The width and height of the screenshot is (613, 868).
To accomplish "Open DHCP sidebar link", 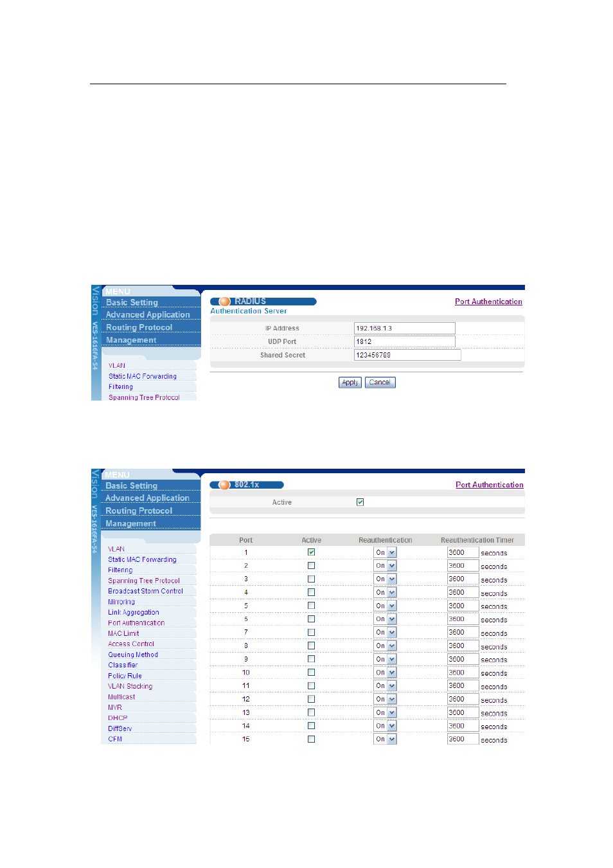I will click(118, 718).
